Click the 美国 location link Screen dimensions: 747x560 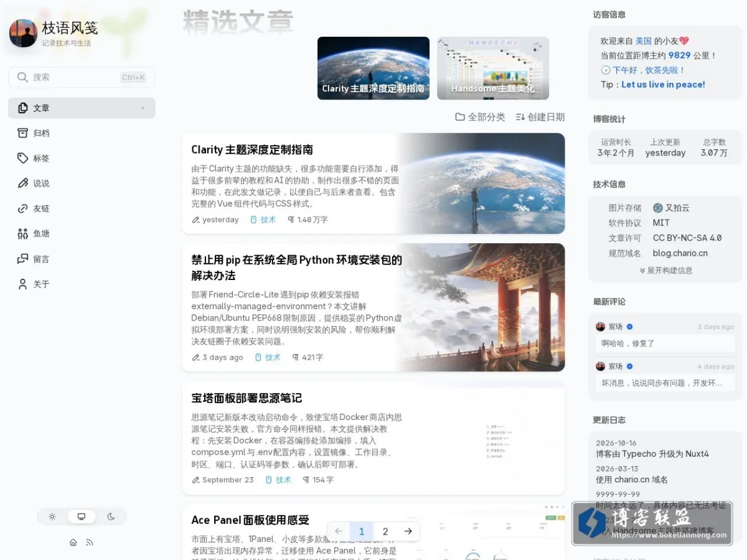tap(644, 40)
